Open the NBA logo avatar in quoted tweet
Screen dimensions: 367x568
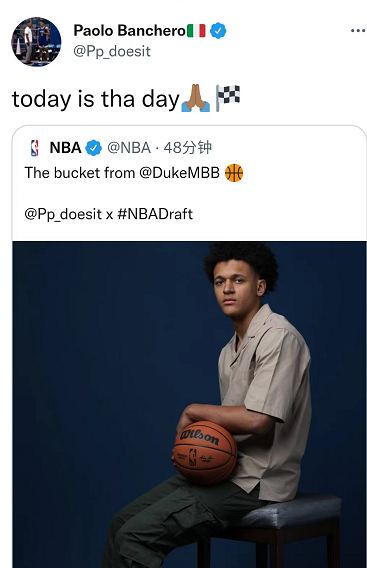pyautogui.click(x=34, y=148)
